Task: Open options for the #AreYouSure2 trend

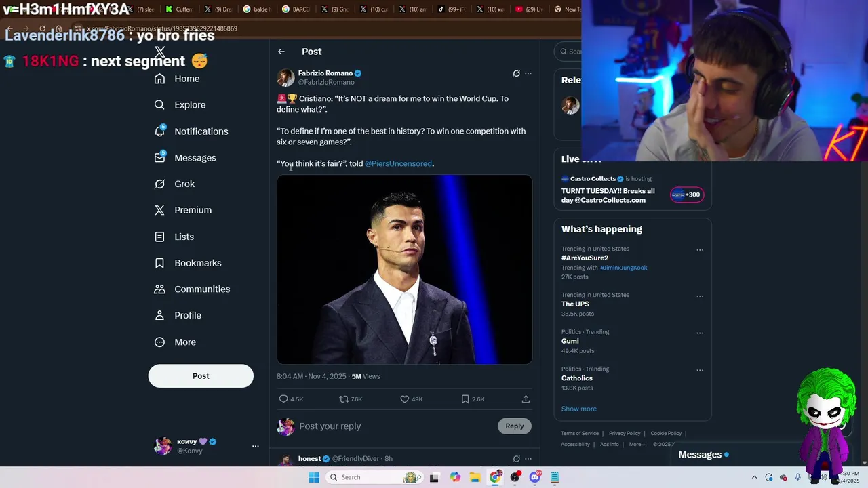Action: pos(700,250)
